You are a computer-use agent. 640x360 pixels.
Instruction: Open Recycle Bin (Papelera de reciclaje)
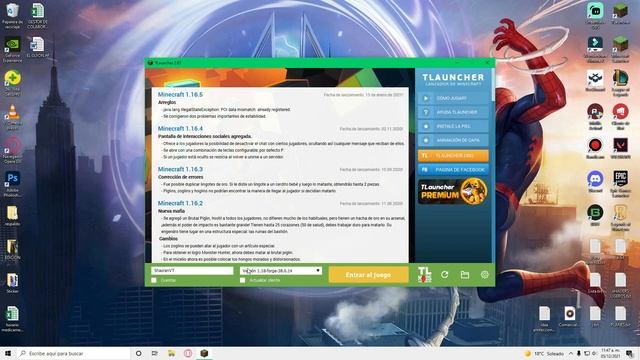click(12, 16)
